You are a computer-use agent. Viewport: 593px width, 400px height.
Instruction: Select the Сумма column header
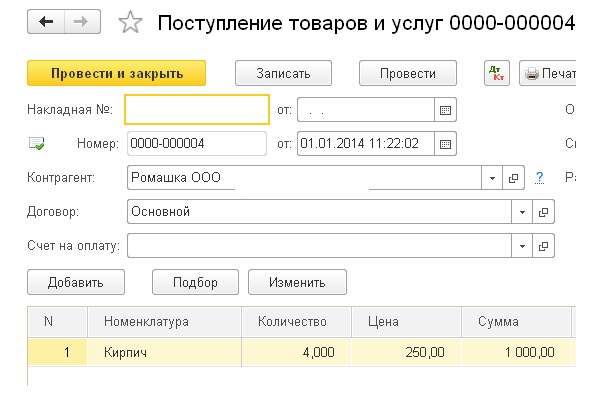tap(516, 322)
